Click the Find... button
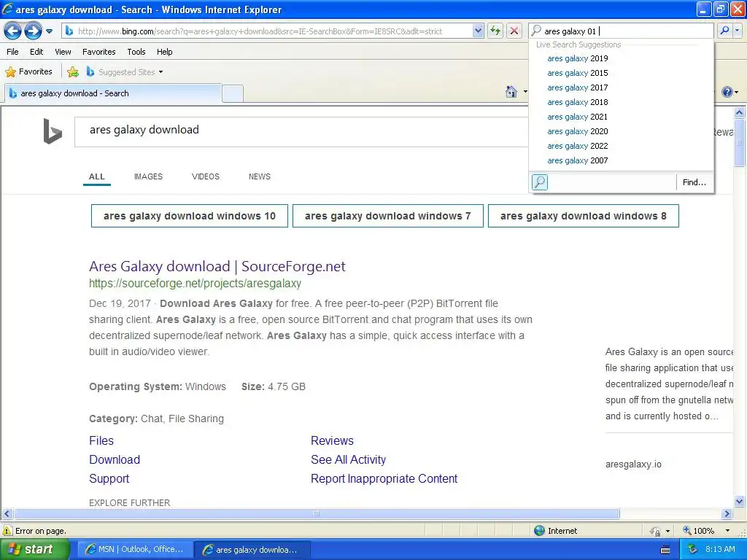The image size is (747, 560). [694, 182]
